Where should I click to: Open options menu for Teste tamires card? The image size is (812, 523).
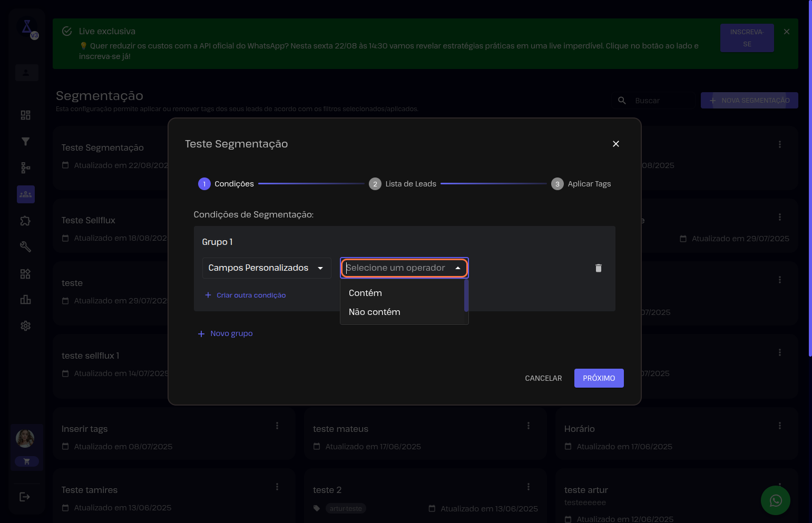[277, 487]
